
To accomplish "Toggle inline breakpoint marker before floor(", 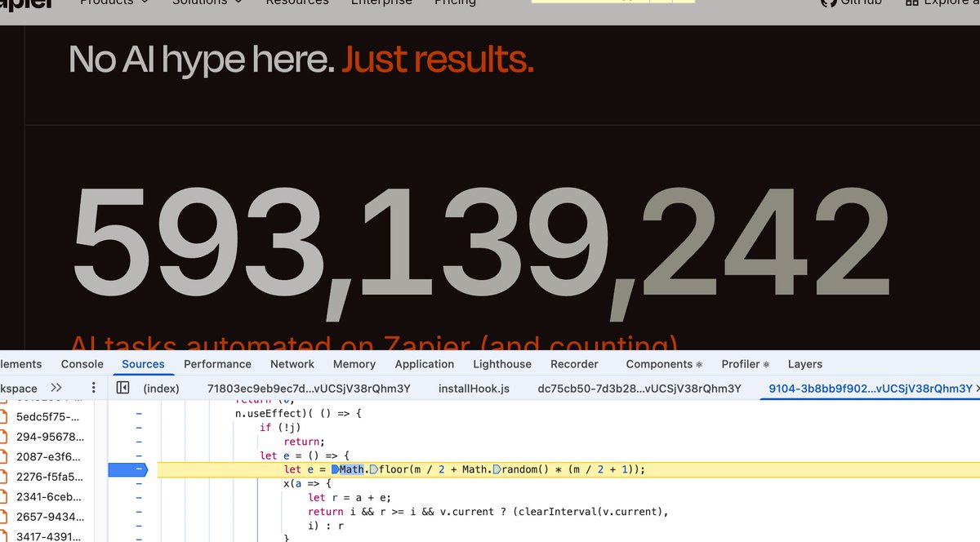I will (x=373, y=469).
